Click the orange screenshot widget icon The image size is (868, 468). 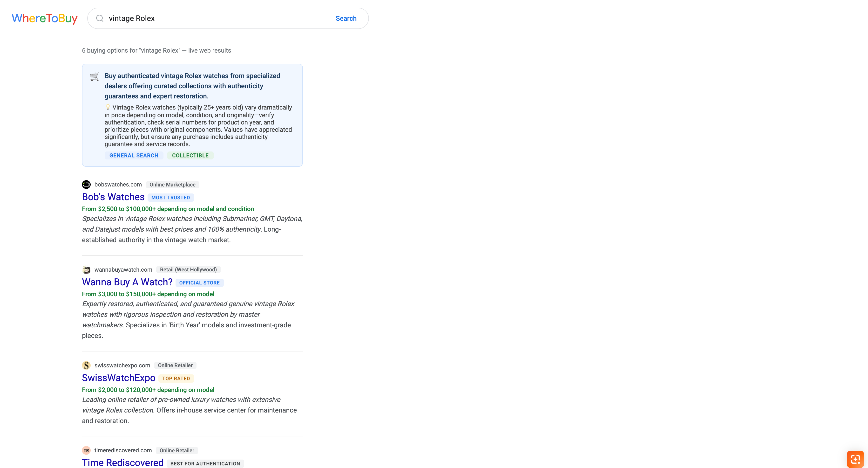click(855, 459)
